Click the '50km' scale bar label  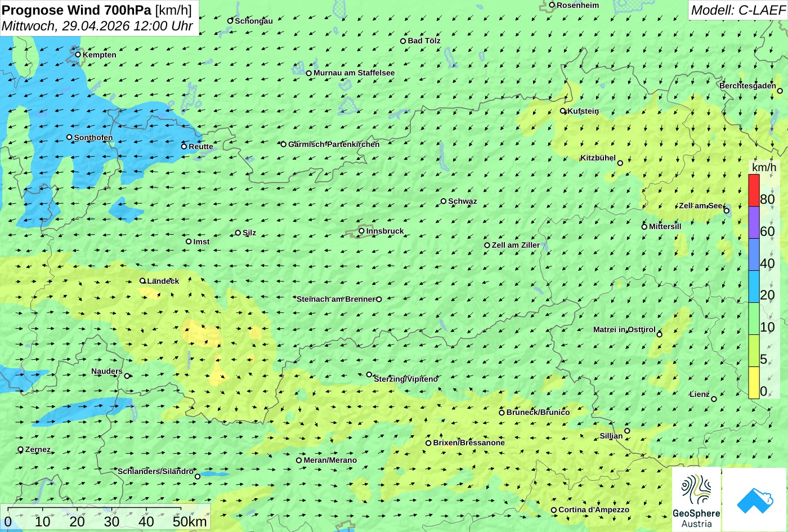click(190, 521)
